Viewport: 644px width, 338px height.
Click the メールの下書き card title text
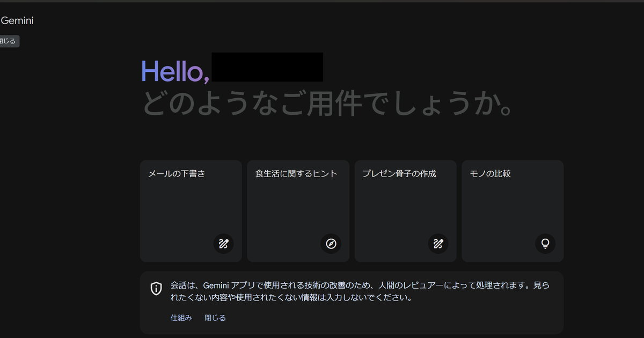click(x=177, y=174)
